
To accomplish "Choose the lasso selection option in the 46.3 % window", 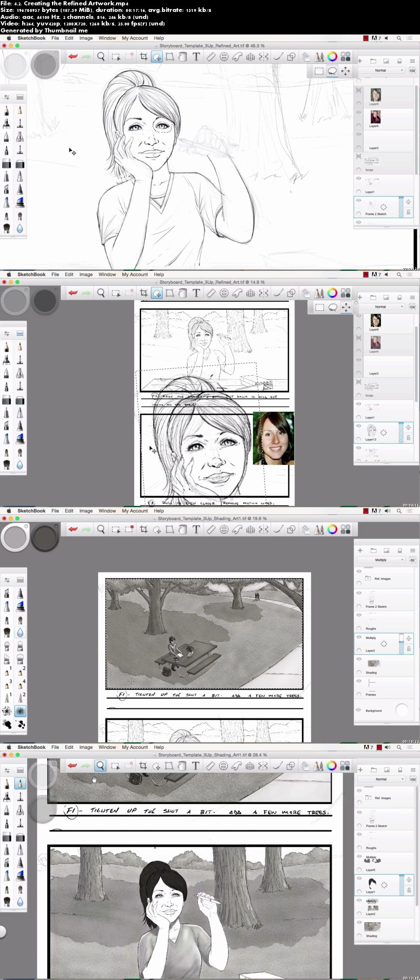I will point(332,71).
